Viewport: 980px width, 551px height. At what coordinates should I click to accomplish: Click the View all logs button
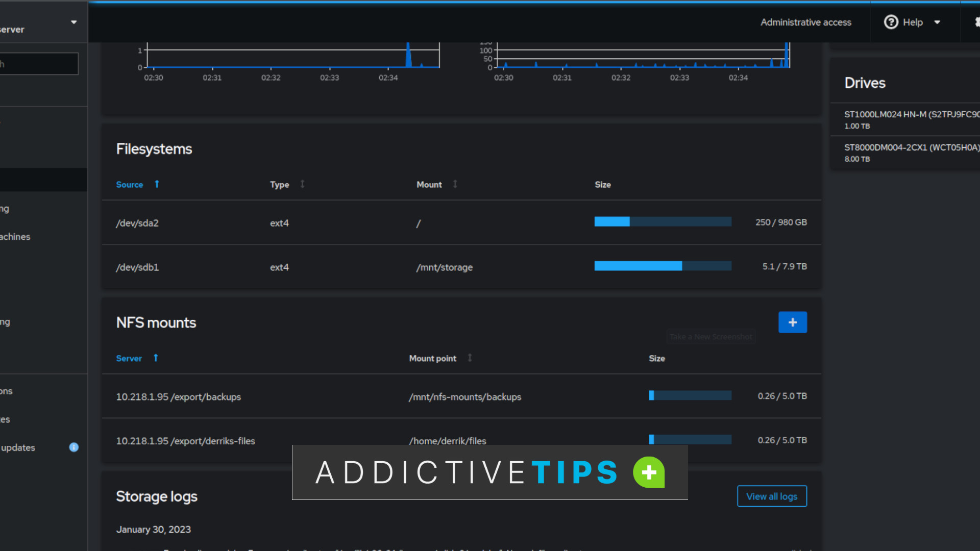772,496
